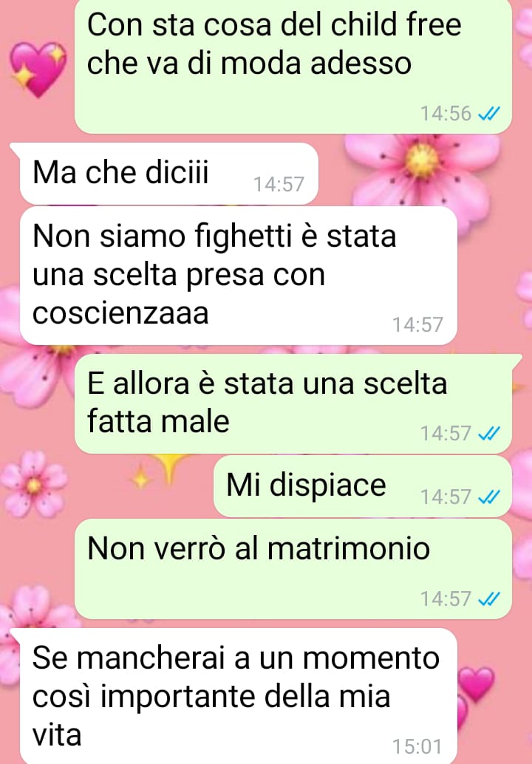Tap the blue double-check ticks beside 14:56
This screenshot has height=764, width=532.
click(488, 114)
